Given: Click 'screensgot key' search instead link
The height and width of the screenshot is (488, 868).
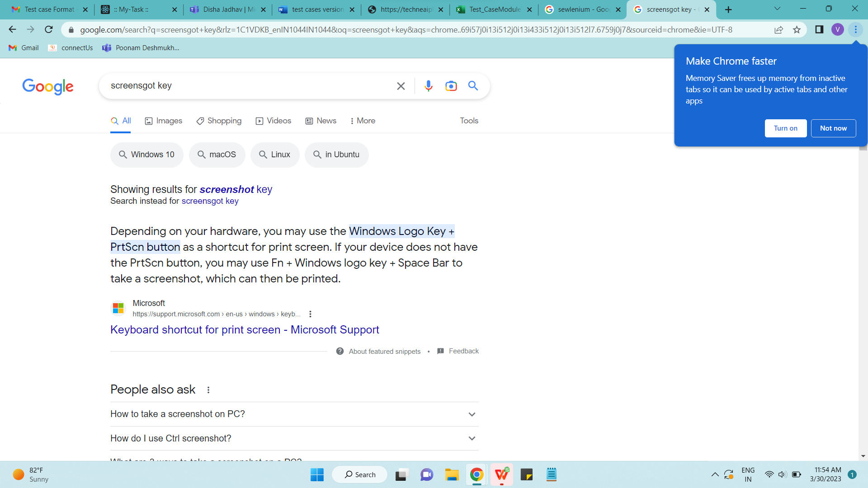Looking at the screenshot, I should coord(210,201).
